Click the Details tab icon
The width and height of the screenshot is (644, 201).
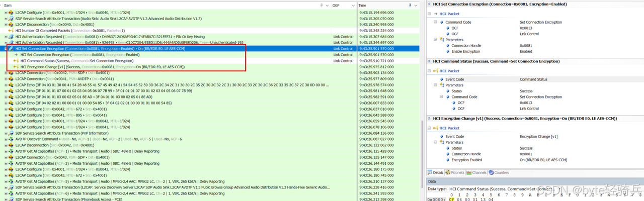pos(430,172)
